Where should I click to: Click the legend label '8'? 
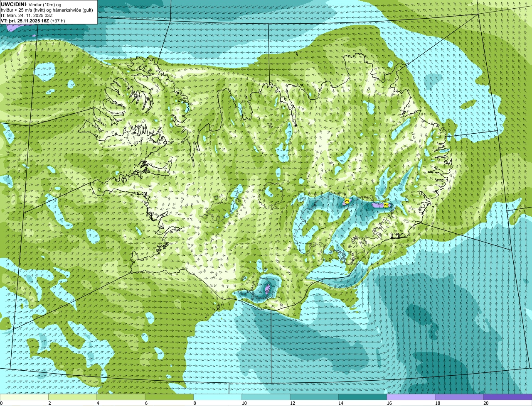pyautogui.click(x=195, y=403)
